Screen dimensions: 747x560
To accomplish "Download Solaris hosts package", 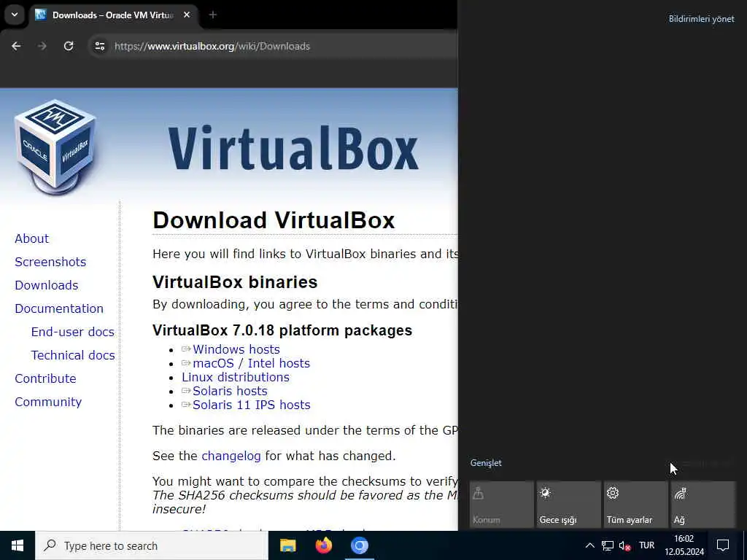I will click(230, 391).
